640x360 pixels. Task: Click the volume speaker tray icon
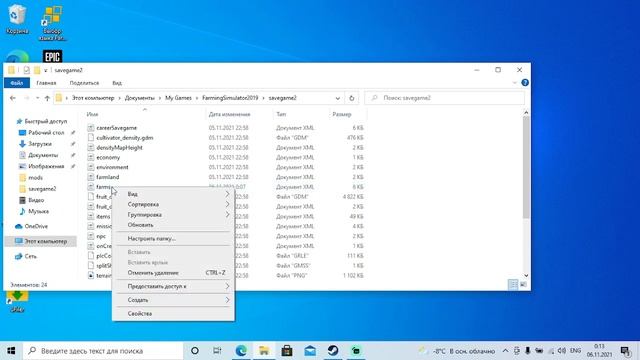(562, 351)
